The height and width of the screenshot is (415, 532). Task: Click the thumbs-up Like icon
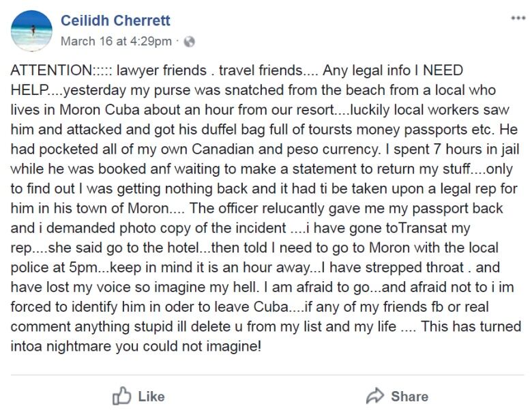click(x=121, y=396)
